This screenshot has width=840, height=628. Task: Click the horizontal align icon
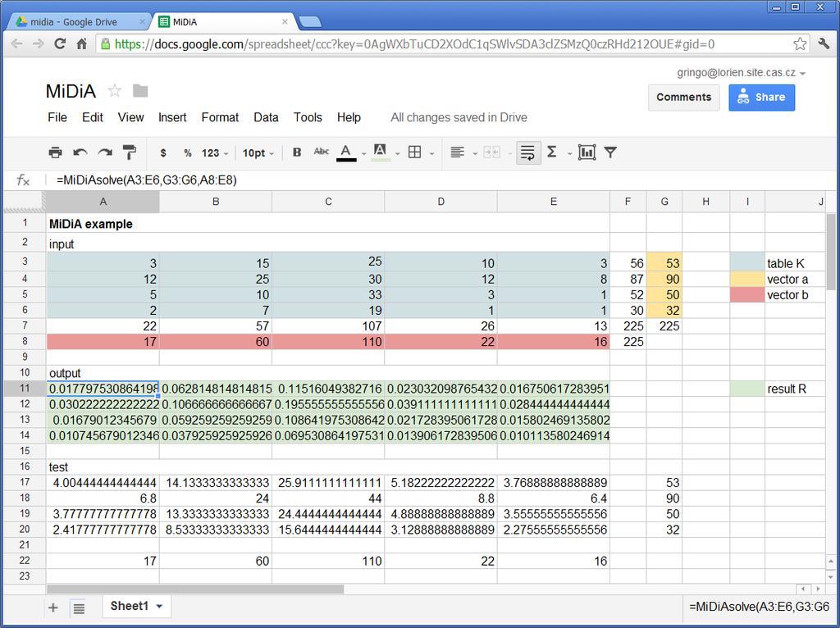click(457, 152)
